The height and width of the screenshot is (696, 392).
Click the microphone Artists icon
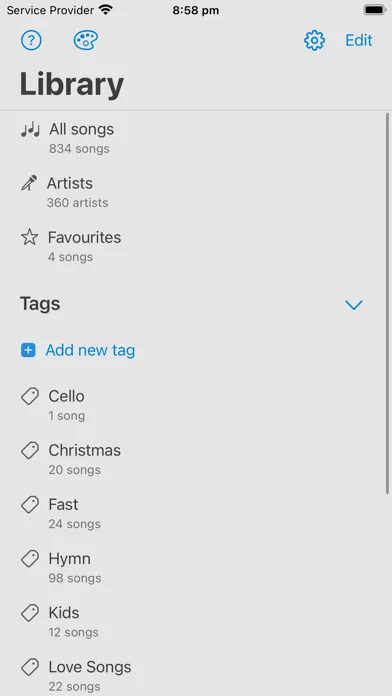coord(29,183)
